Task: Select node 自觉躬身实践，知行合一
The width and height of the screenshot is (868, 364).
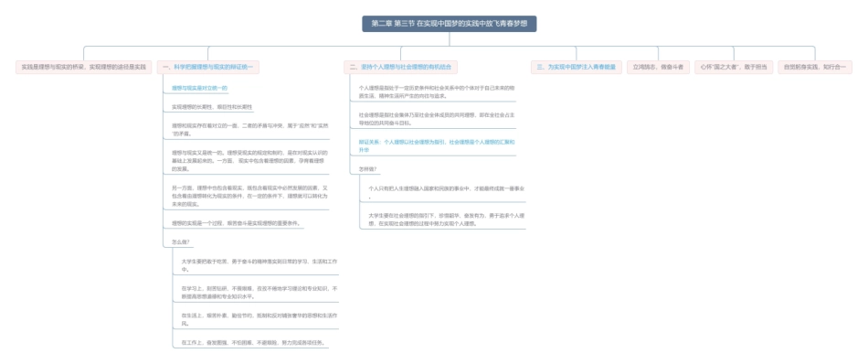Action: [815, 67]
